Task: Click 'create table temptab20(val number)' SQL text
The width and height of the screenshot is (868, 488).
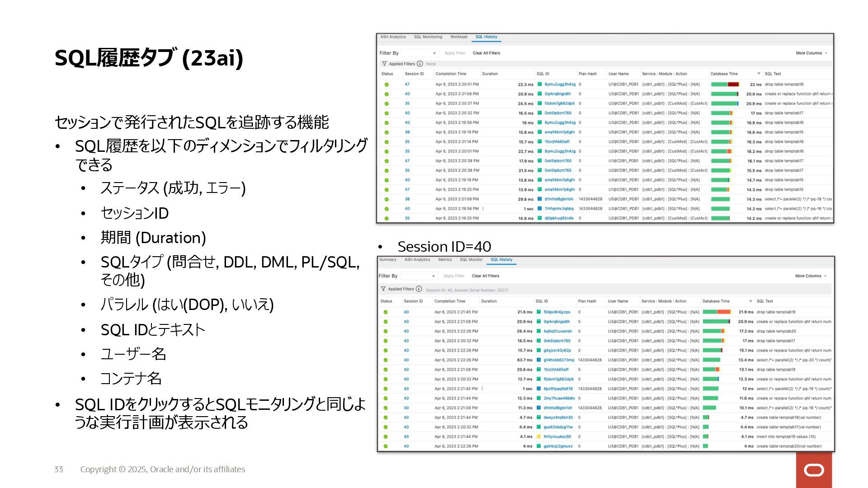Action: pyautogui.click(x=789, y=446)
